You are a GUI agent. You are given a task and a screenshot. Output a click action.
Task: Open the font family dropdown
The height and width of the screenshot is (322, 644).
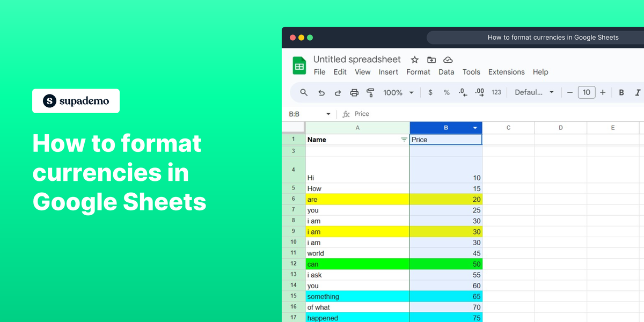point(534,92)
